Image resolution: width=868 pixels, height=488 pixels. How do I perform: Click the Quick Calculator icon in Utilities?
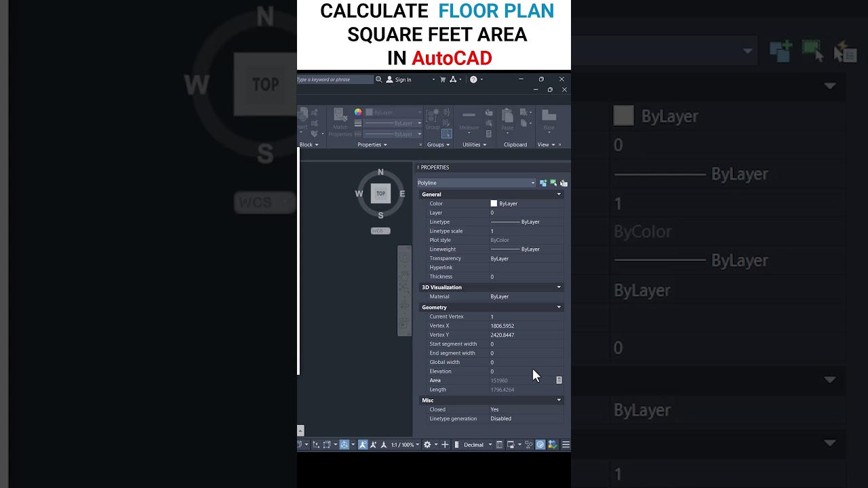pos(489,134)
